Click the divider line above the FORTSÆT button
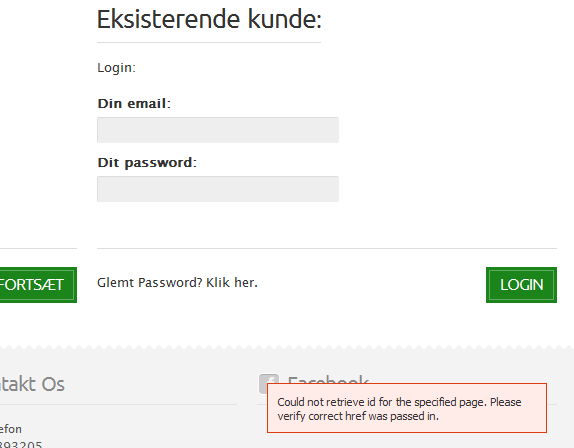Image resolution: width=574 pixels, height=448 pixels. pos(38,248)
